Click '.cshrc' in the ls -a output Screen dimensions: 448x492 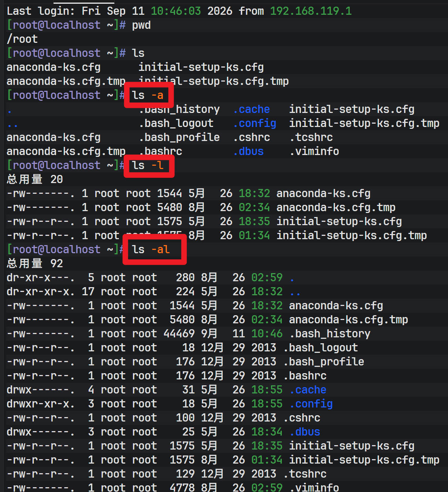click(252, 137)
